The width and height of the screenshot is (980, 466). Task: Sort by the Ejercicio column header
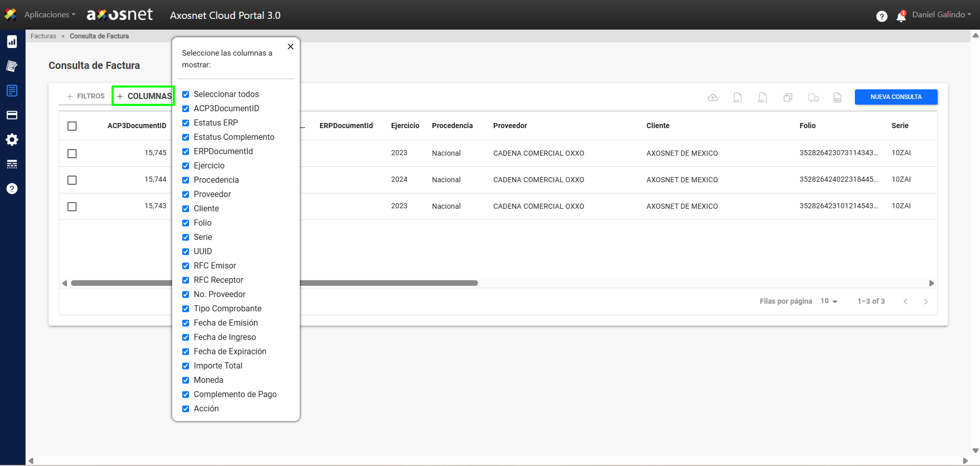pos(405,126)
